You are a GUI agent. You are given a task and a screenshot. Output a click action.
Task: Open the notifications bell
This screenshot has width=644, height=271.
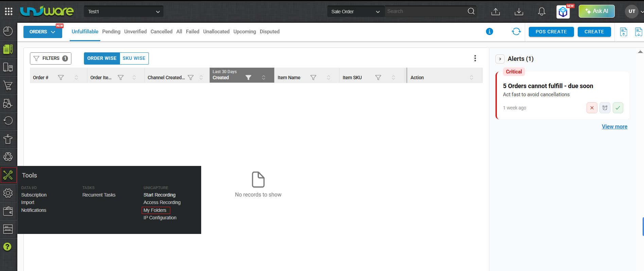[x=542, y=12]
